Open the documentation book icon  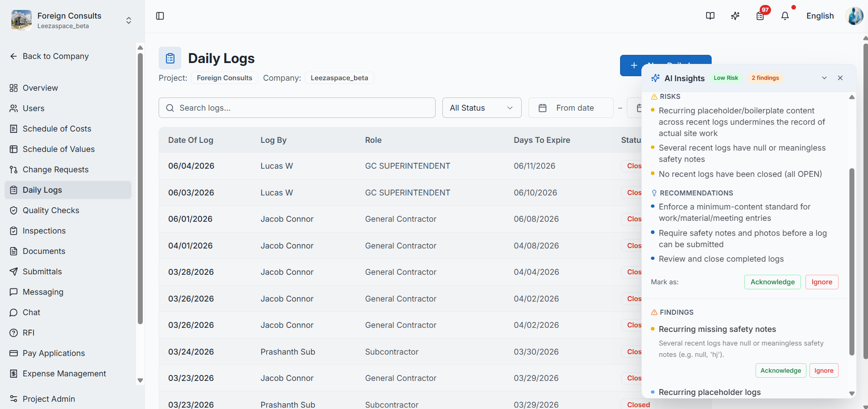(x=710, y=16)
